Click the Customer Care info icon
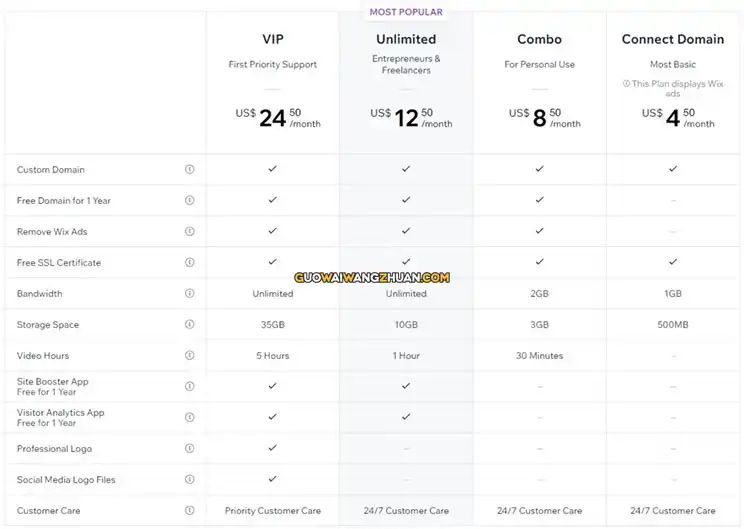 (x=189, y=510)
